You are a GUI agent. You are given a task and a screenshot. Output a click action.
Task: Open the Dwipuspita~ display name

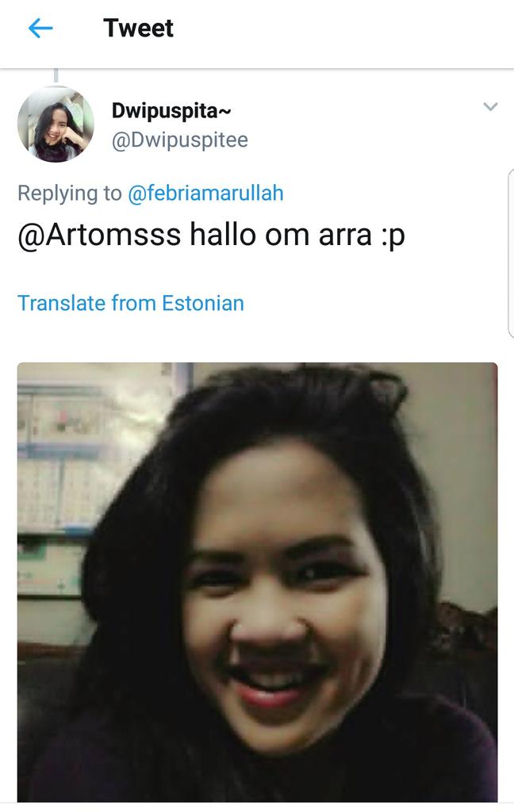click(x=171, y=111)
